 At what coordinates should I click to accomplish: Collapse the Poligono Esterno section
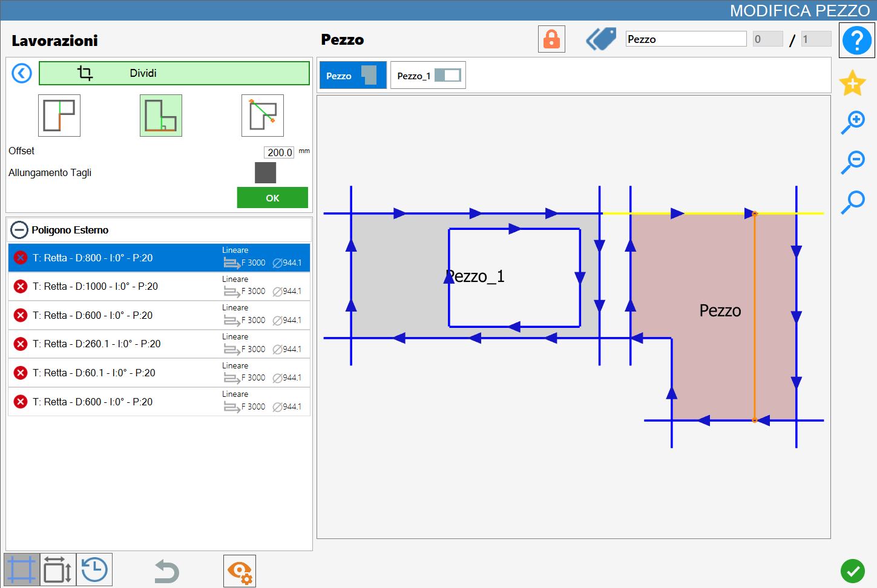19,230
